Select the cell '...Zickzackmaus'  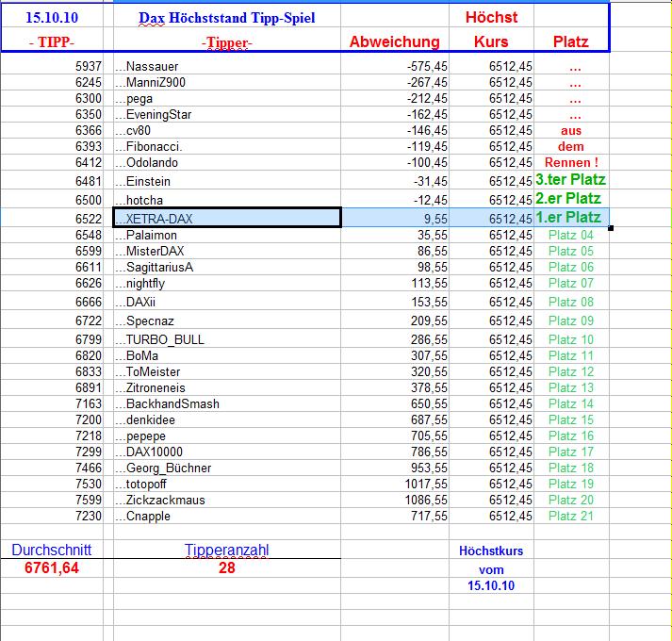point(227,500)
